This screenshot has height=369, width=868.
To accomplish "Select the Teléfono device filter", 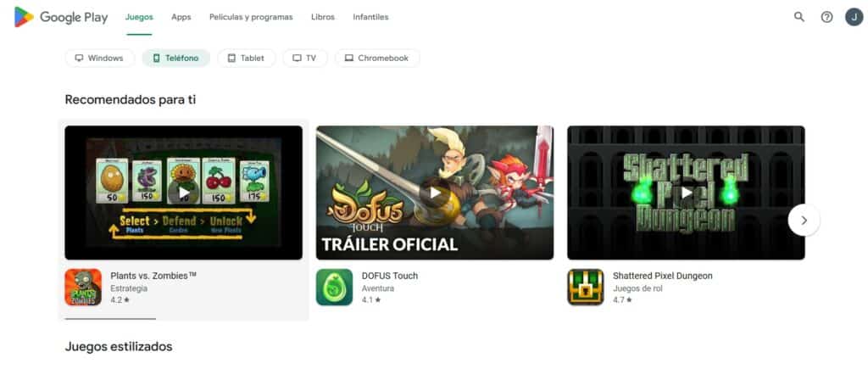I will (x=176, y=59).
